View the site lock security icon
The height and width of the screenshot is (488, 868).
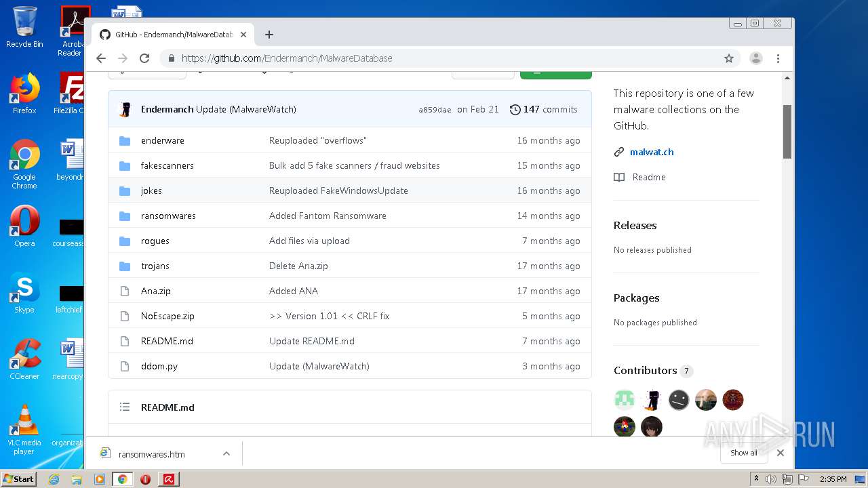[172, 58]
